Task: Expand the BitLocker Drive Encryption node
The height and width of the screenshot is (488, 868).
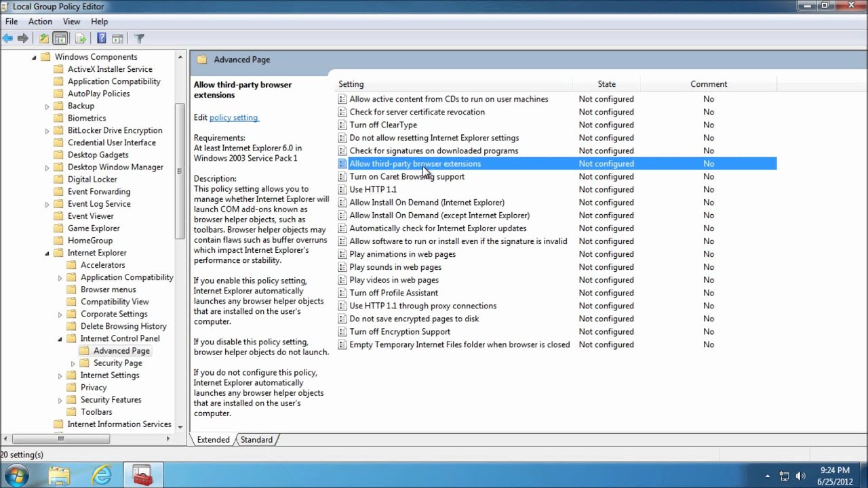Action: point(47,131)
